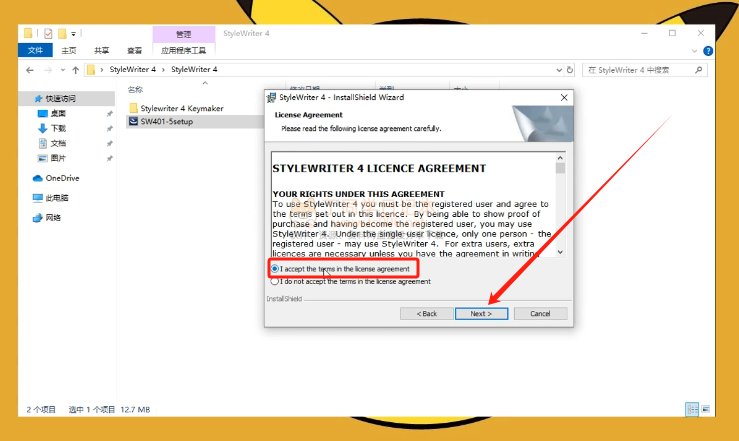The image size is (739, 441).
Task: Click the pin icon next to 文档
Action: 109,143
